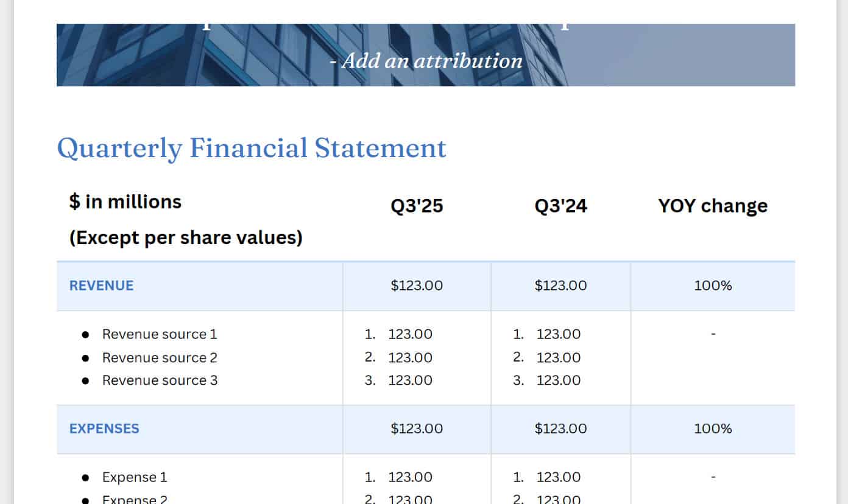848x504 pixels.
Task: Click the YOY change column header
Action: pyautogui.click(x=713, y=206)
